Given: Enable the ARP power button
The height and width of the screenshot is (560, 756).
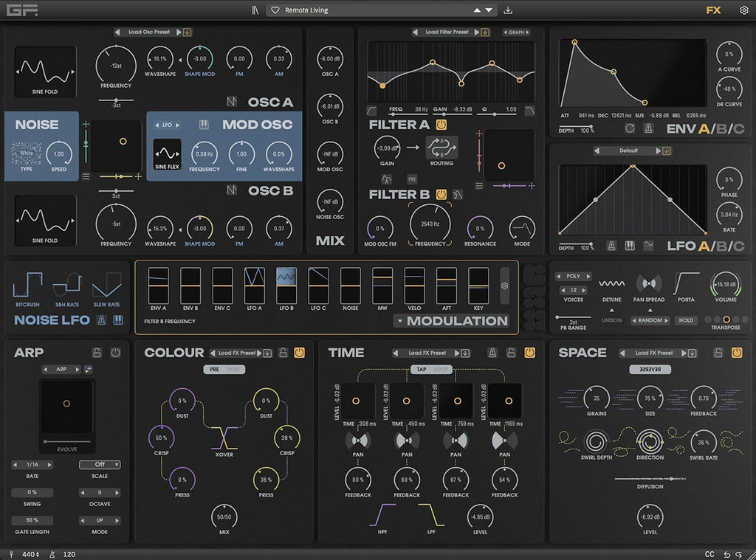Looking at the screenshot, I should click(x=115, y=353).
